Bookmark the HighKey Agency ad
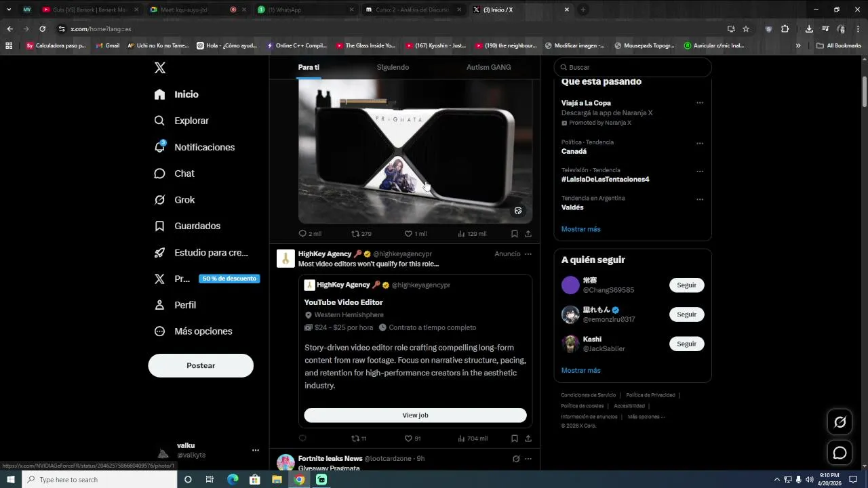The height and width of the screenshot is (488, 868). coord(515,439)
